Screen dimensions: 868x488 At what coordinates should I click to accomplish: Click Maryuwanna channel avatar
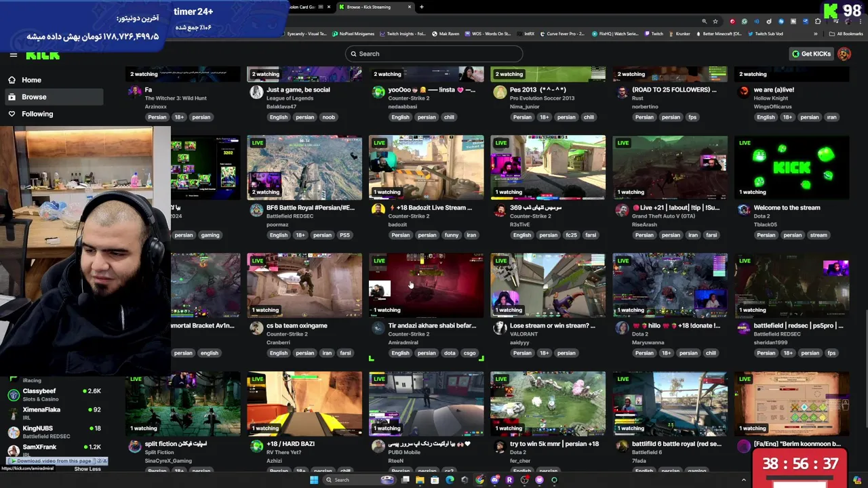click(x=622, y=328)
